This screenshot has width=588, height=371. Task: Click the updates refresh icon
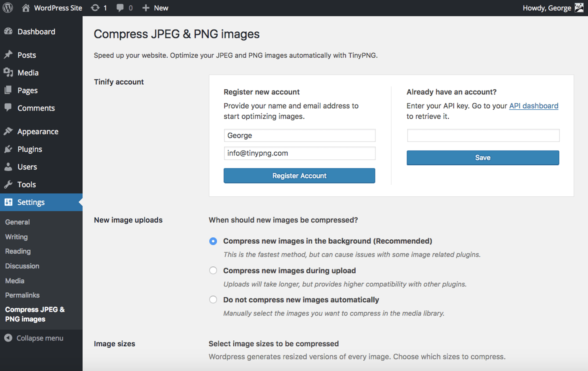[x=95, y=8]
